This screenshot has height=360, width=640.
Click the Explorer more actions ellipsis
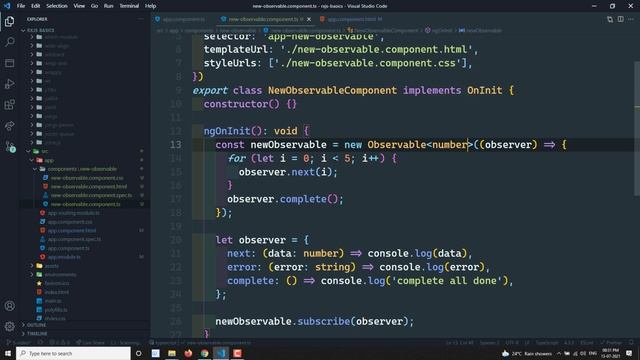click(x=141, y=19)
